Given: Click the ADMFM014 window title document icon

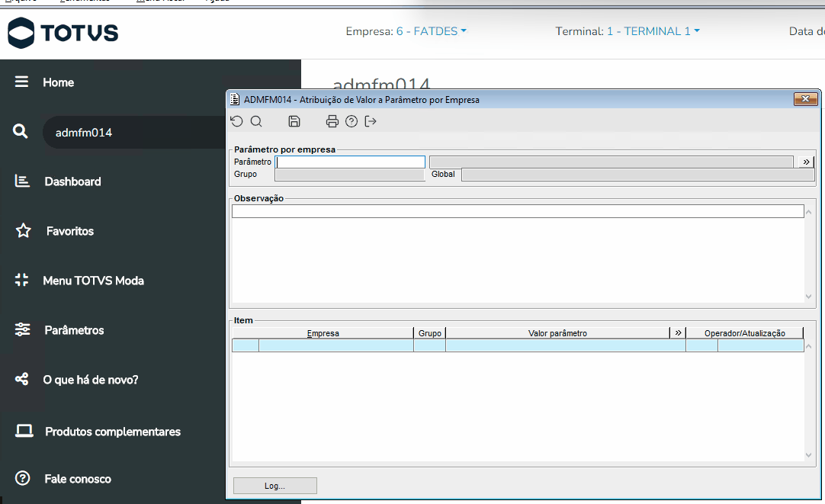Looking at the screenshot, I should pyautogui.click(x=235, y=99).
